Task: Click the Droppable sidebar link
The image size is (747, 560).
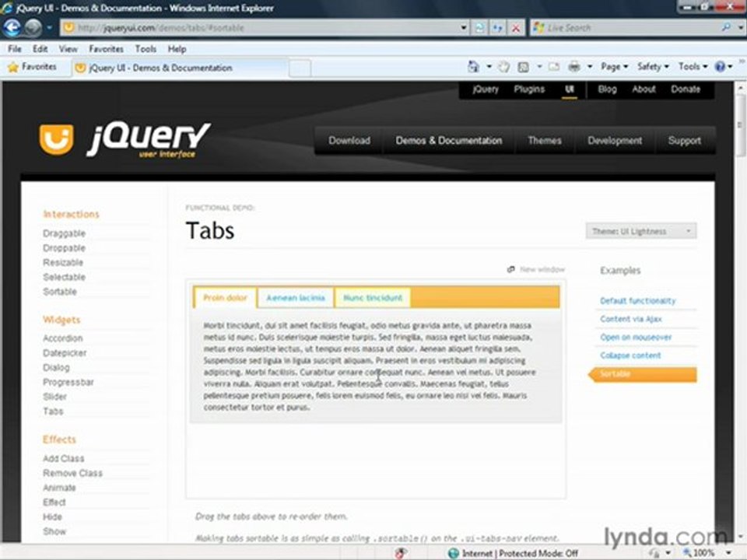Action: 65,248
